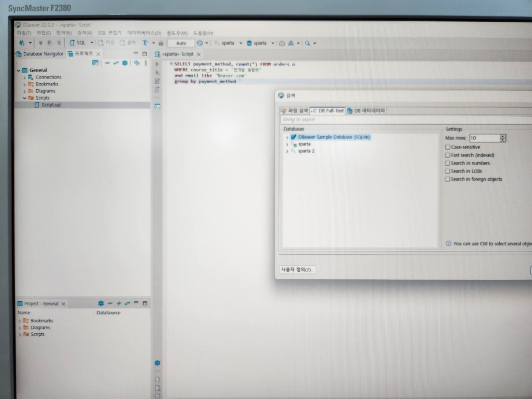The image size is (532, 399).
Task: Click the lock icon beside the Auto box
Action: point(161,43)
